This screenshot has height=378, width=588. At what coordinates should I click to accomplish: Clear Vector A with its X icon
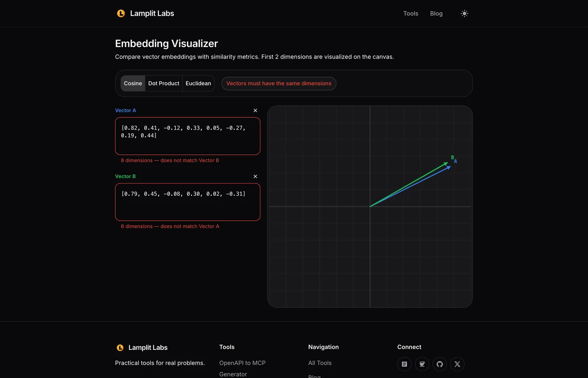(255, 110)
